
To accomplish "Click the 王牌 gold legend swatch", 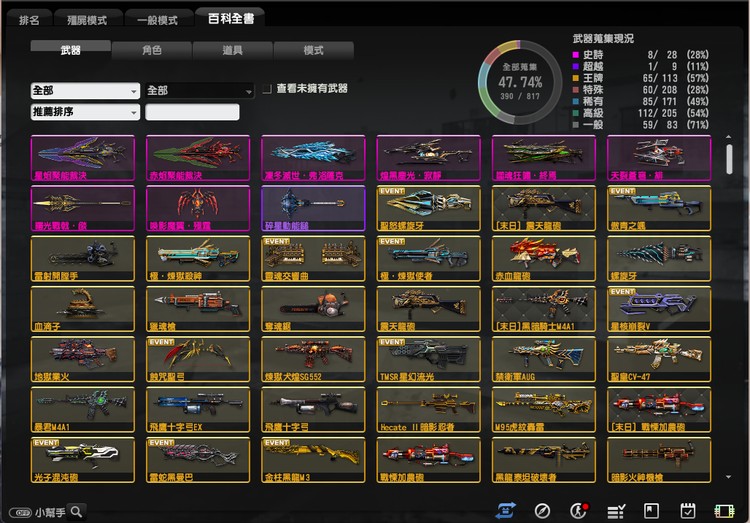I will [576, 78].
